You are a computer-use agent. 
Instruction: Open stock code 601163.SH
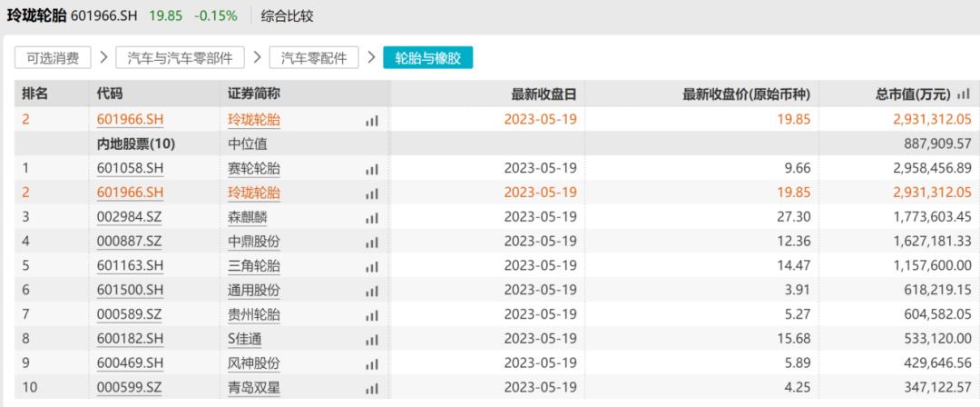tap(130, 266)
